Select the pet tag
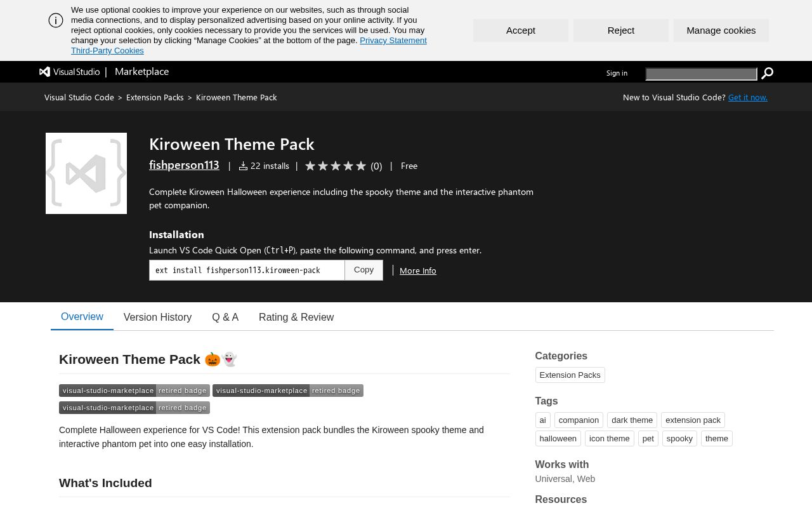 [648, 439]
